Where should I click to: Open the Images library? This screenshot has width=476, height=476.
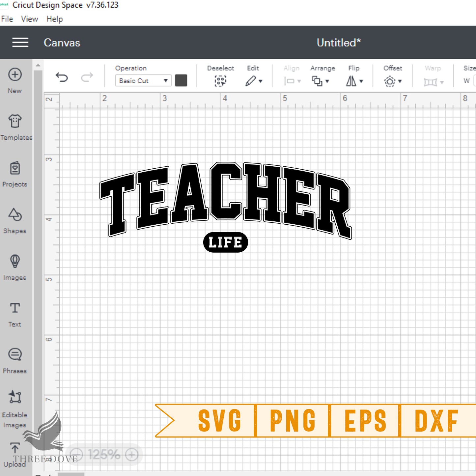click(15, 268)
